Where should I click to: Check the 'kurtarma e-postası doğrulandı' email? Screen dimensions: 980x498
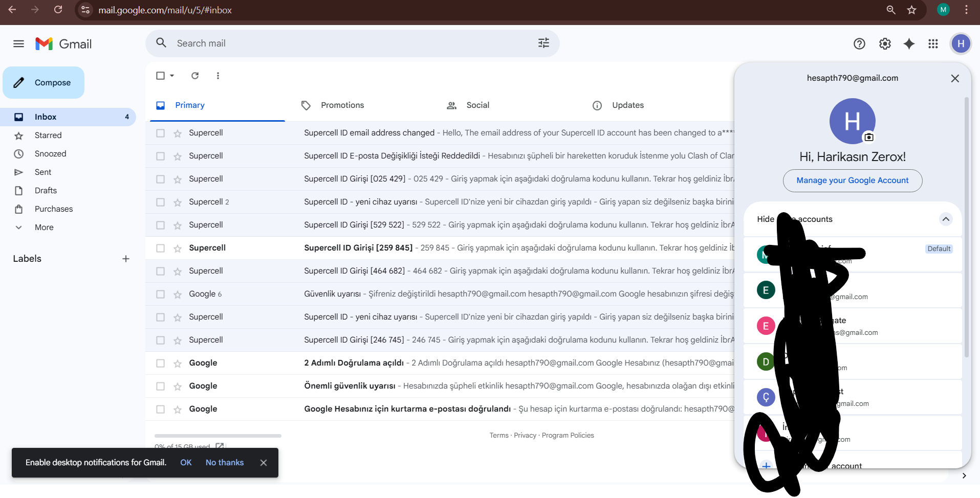tap(160, 409)
